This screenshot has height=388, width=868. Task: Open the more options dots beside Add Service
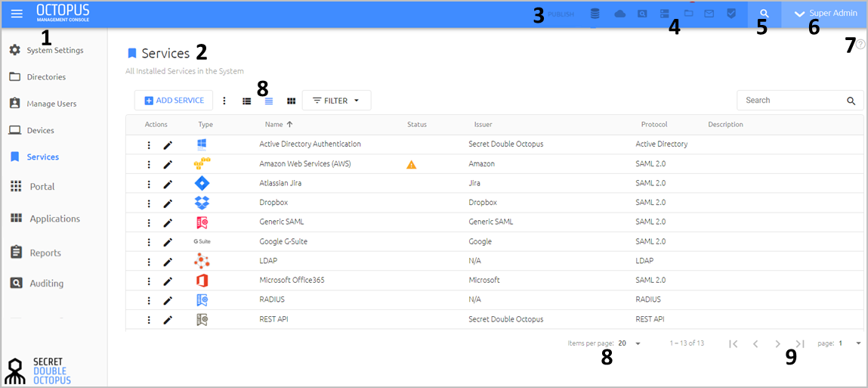click(x=224, y=101)
